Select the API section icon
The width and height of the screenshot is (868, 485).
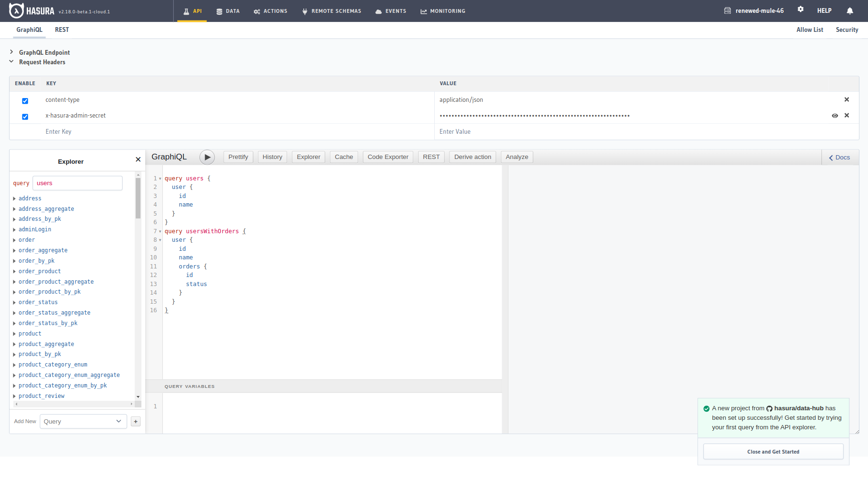pos(192,11)
